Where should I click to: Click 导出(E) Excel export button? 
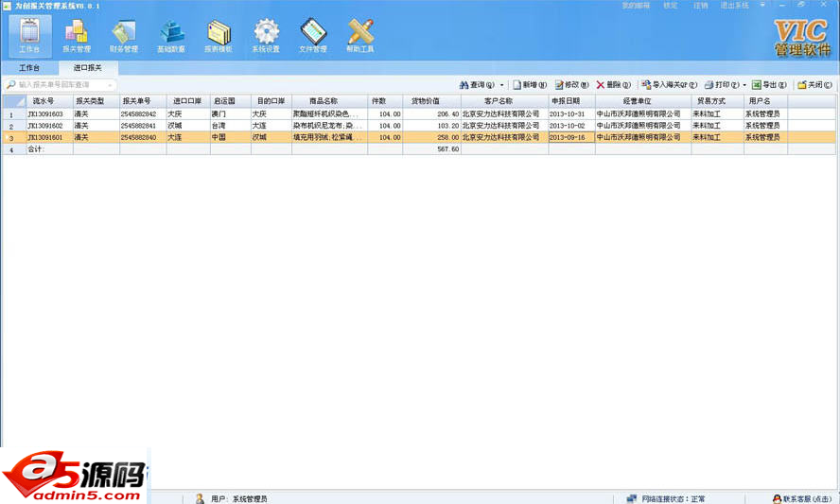tap(769, 84)
